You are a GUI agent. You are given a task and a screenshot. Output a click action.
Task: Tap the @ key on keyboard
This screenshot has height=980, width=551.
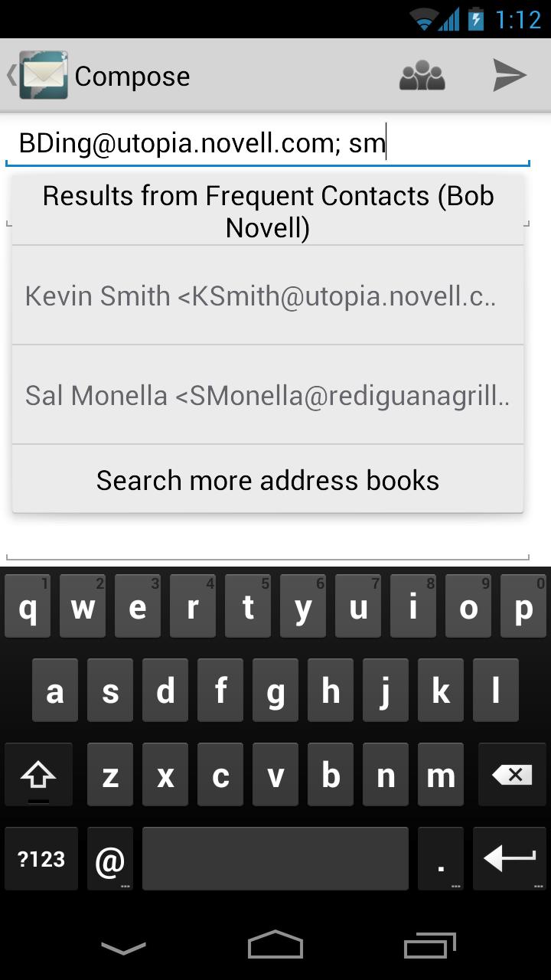110,858
